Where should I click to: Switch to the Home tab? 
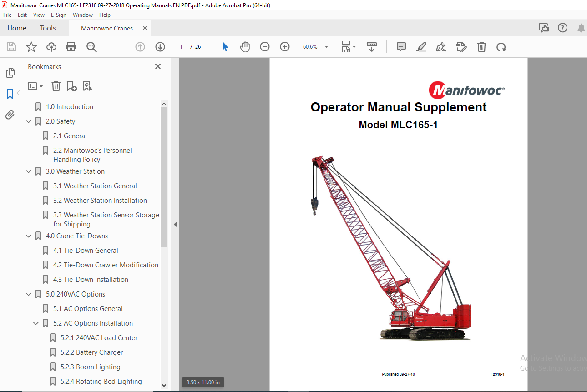(x=17, y=28)
